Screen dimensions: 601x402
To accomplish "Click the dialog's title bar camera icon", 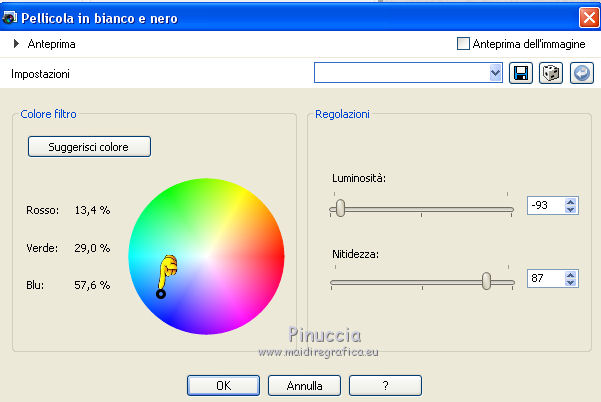I will pos(11,16).
